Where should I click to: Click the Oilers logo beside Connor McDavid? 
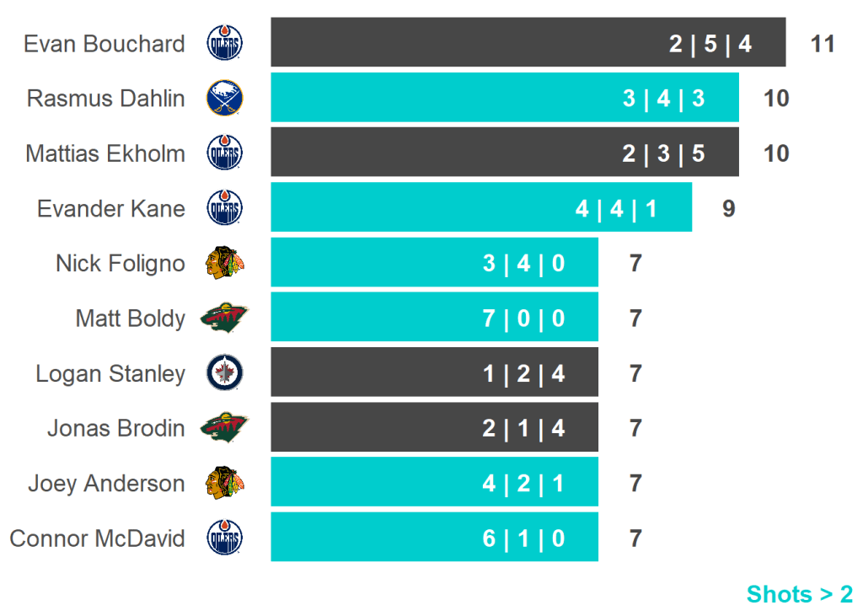tap(224, 538)
